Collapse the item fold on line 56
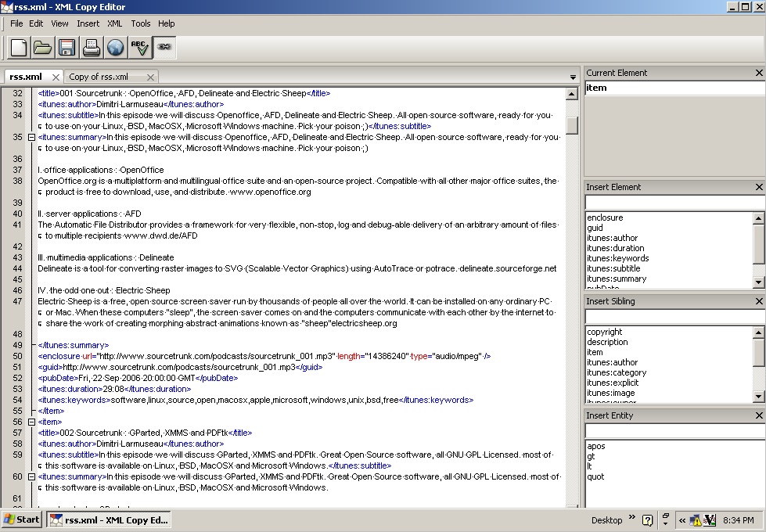The width and height of the screenshot is (766, 532). pyautogui.click(x=31, y=422)
